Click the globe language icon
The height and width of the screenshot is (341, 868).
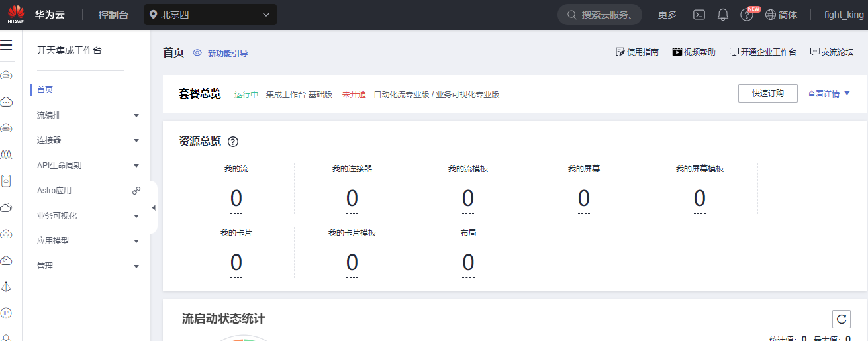pos(771,15)
